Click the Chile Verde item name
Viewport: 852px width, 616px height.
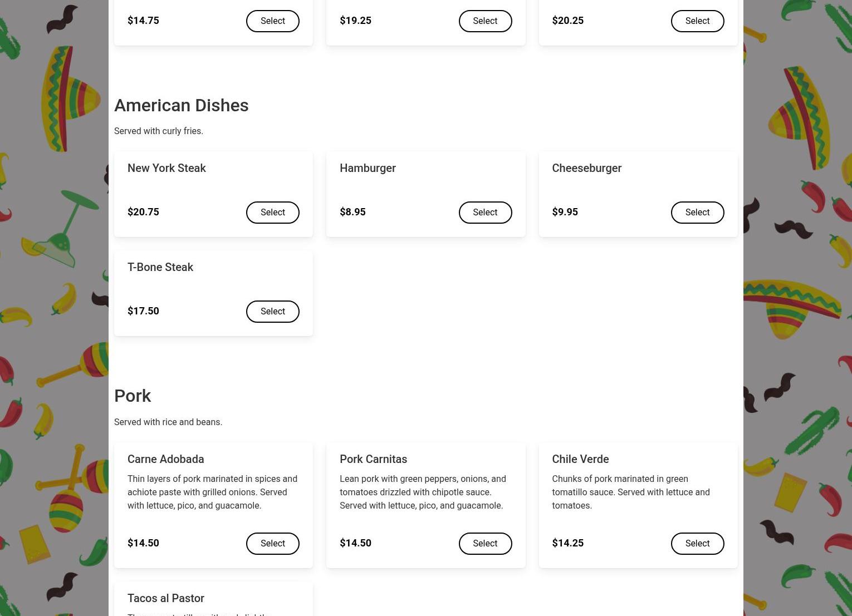pyautogui.click(x=580, y=459)
